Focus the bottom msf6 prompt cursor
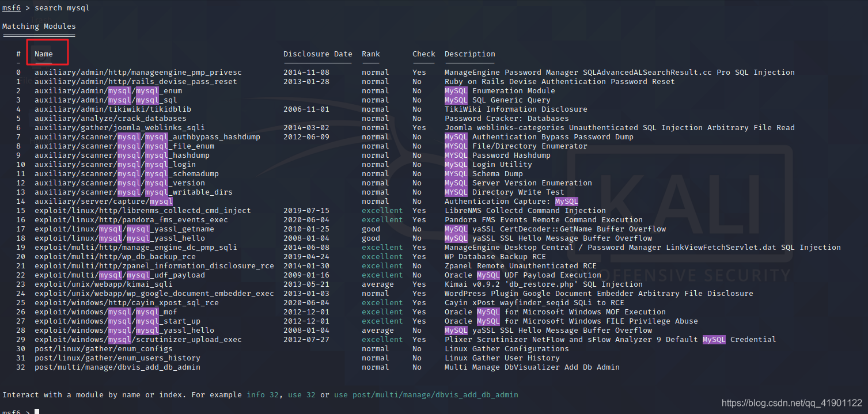Screen dimensions: 868x414 pyautogui.click(x=37, y=412)
